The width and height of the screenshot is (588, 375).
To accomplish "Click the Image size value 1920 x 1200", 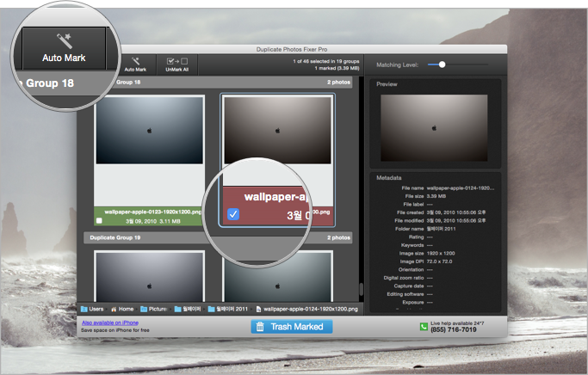I will click(441, 253).
